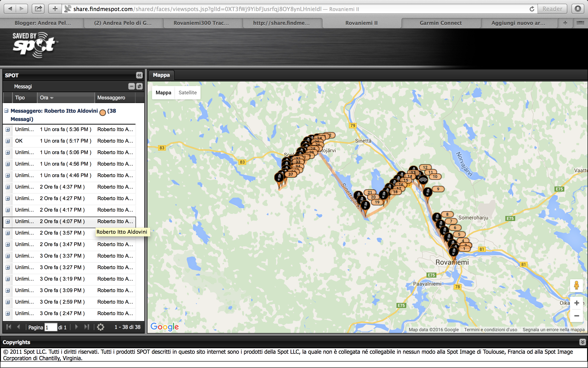Collapse the Copyrights panel arrow icon
This screenshot has height=368, width=588.
(582, 342)
